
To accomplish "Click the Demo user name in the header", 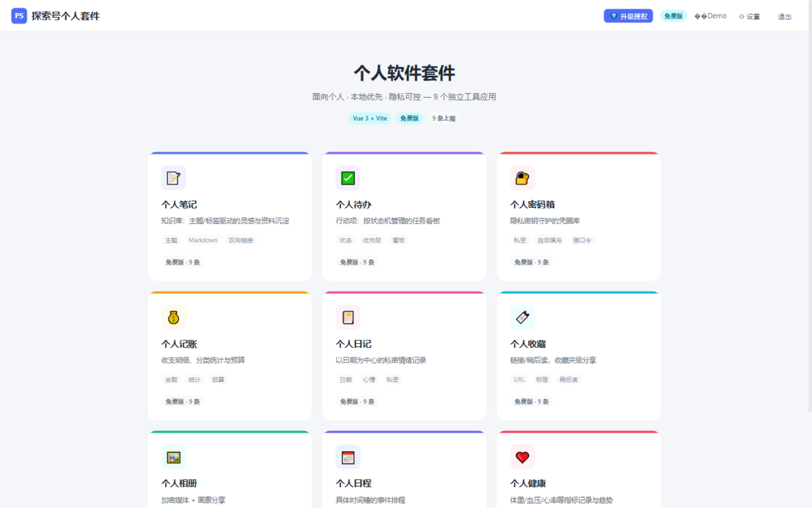I will click(x=710, y=16).
